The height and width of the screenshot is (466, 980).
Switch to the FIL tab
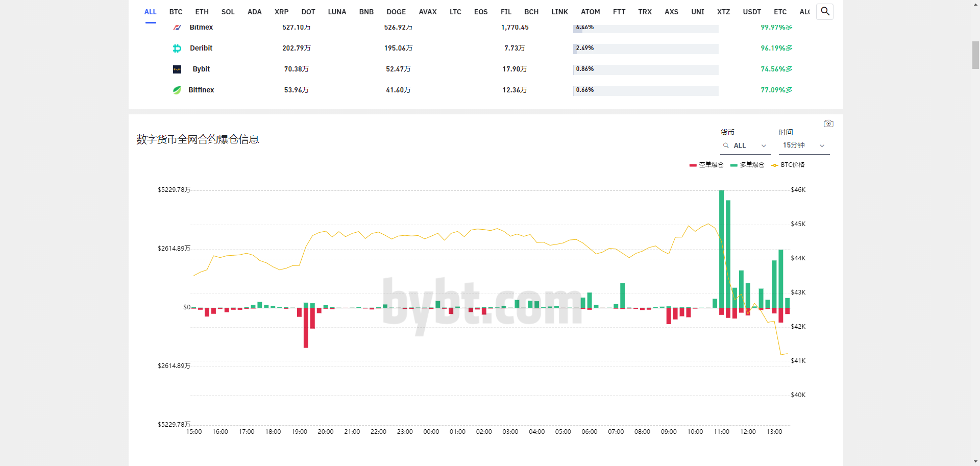click(x=506, y=12)
